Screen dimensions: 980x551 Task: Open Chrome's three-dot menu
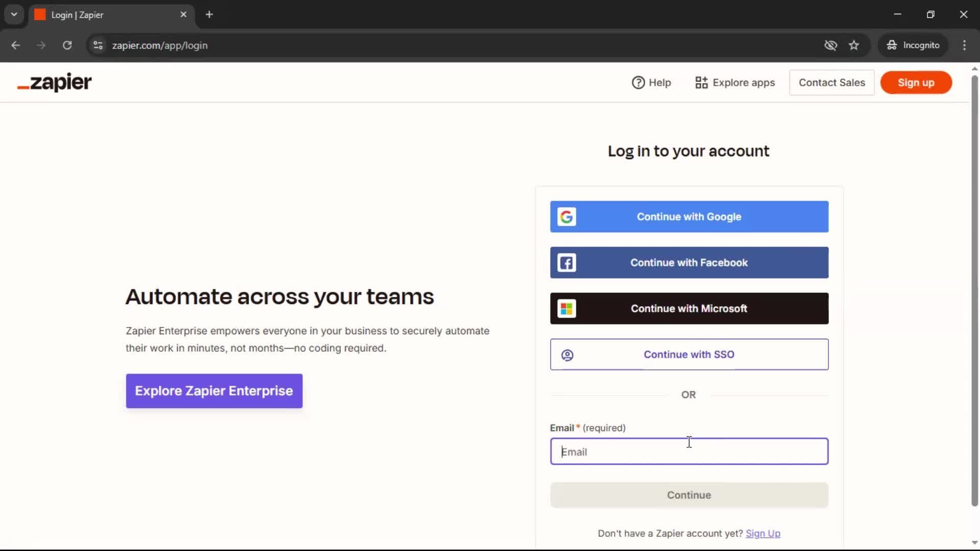pos(964,45)
